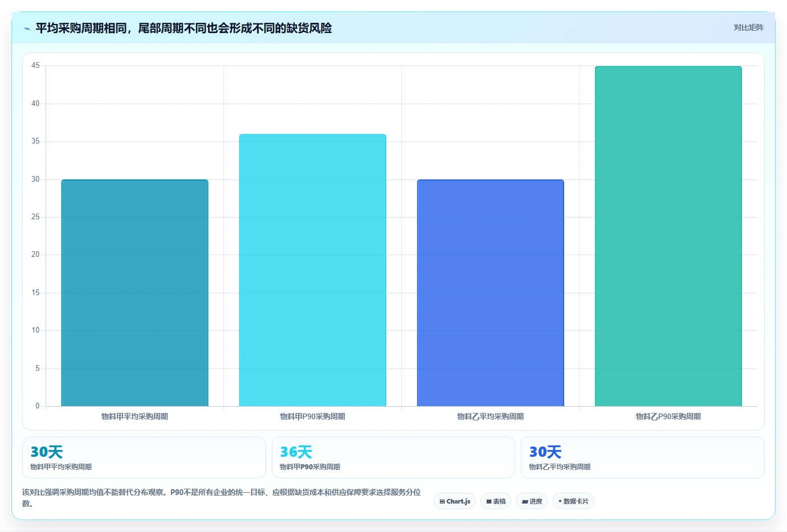Click the y-axis value 20
Viewport: 787px width, 532px height.
[35, 255]
